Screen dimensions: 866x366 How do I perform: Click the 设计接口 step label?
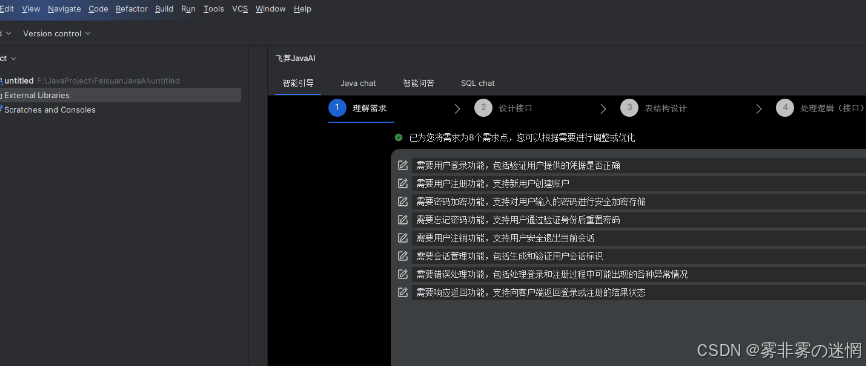tap(515, 108)
